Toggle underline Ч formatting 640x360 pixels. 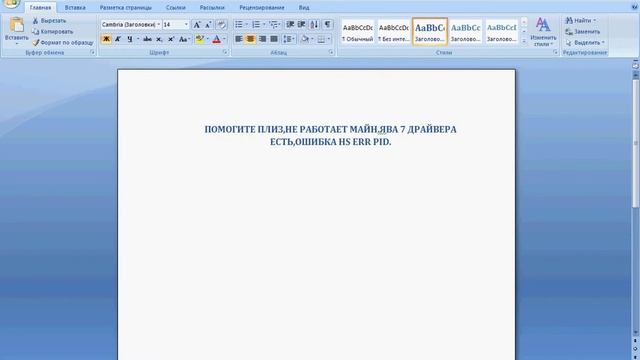tap(130, 39)
